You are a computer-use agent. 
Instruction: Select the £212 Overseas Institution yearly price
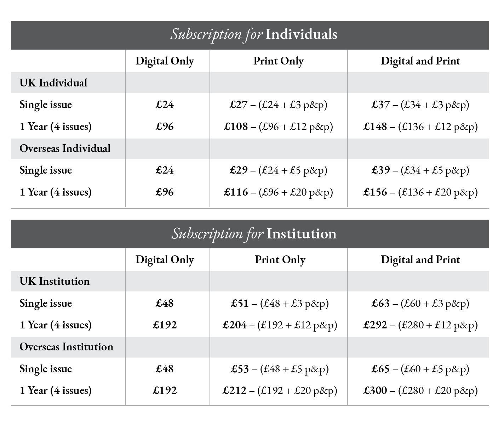[x=235, y=390]
